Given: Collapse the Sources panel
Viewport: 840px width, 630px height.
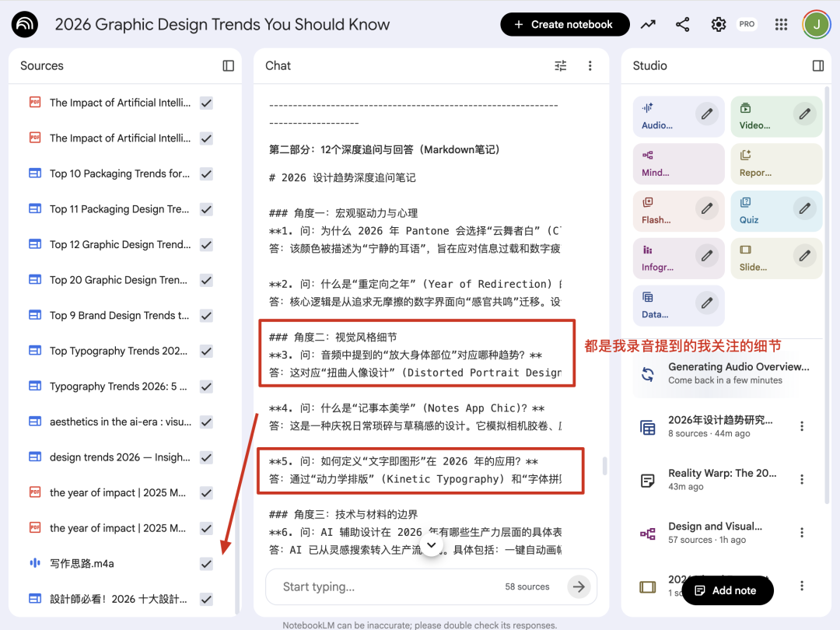Looking at the screenshot, I should pos(228,66).
